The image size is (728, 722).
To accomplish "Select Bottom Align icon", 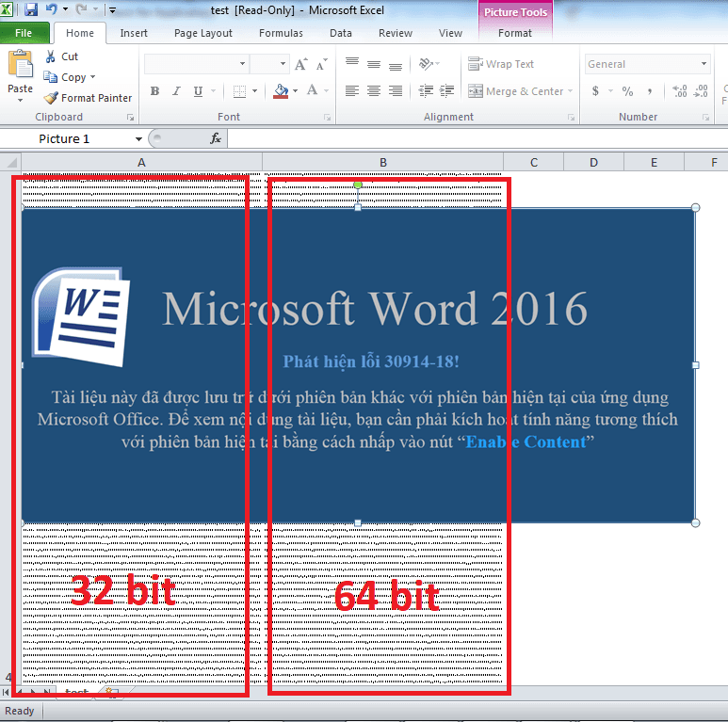I will click(x=396, y=65).
